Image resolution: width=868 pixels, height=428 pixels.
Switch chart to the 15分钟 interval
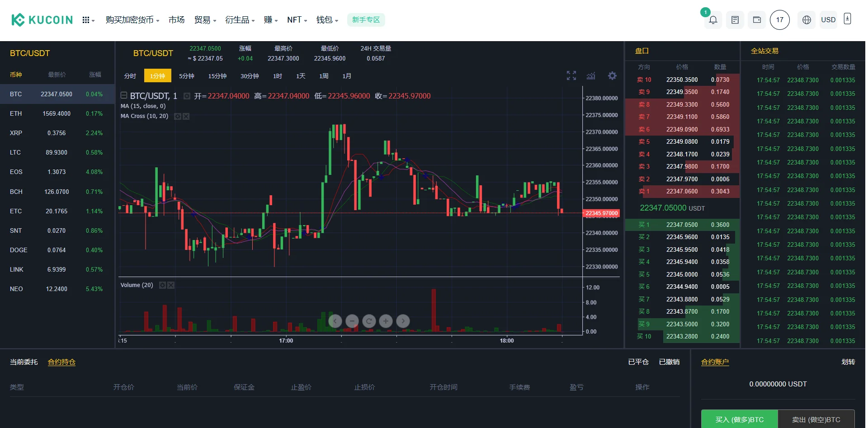point(217,76)
